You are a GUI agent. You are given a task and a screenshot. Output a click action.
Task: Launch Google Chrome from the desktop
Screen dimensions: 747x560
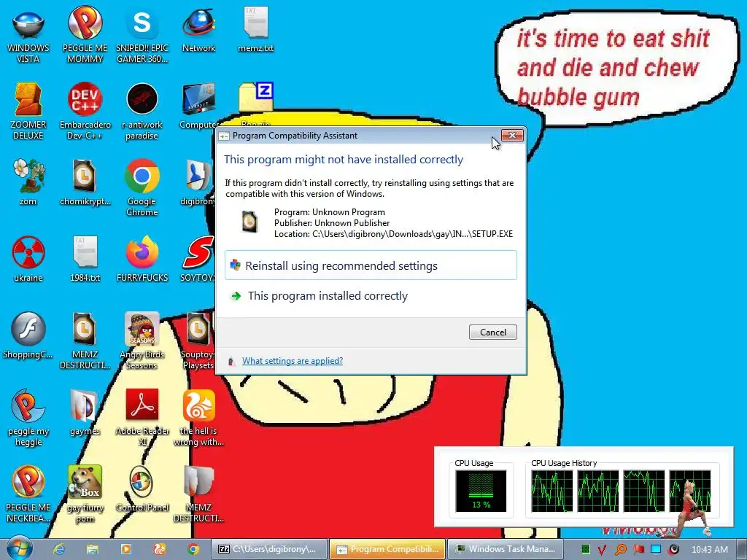click(142, 187)
